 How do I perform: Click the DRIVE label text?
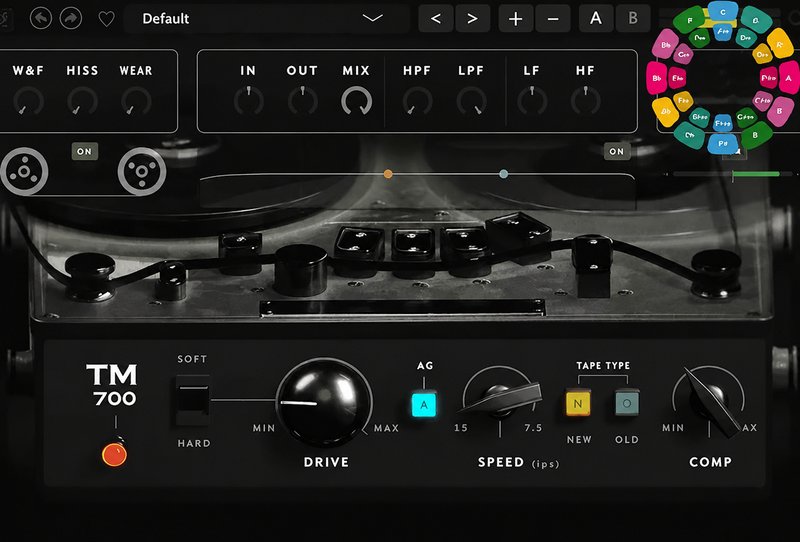pos(327,462)
